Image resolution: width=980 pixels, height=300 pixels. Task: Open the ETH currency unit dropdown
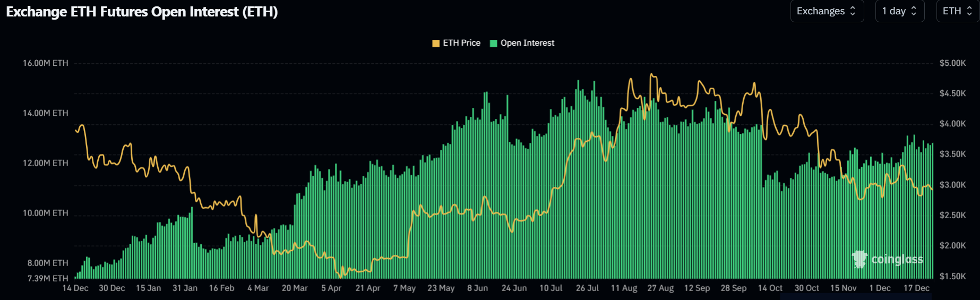pyautogui.click(x=957, y=11)
